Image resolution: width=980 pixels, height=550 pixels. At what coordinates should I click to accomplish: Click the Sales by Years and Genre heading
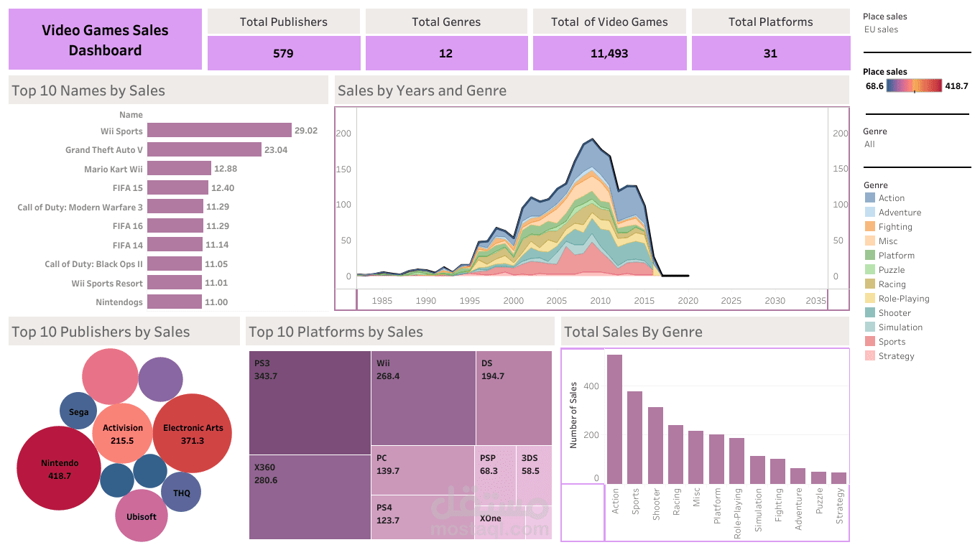pos(422,90)
